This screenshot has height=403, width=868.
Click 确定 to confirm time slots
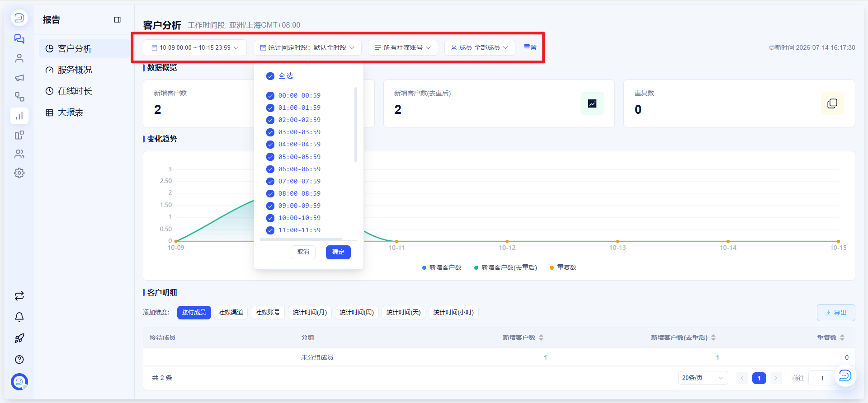click(x=338, y=252)
